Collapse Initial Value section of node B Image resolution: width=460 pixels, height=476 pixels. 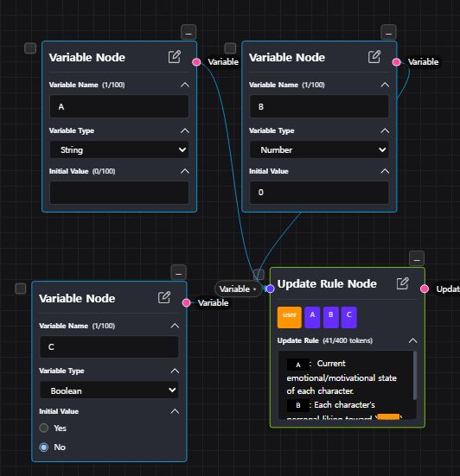point(385,171)
